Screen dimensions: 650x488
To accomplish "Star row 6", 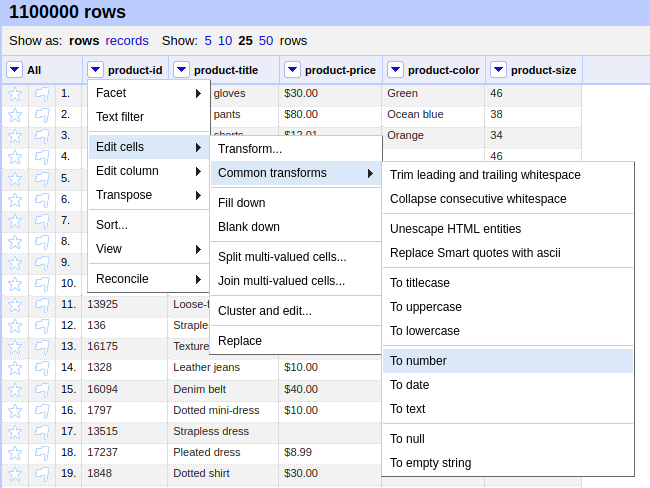I will point(15,200).
